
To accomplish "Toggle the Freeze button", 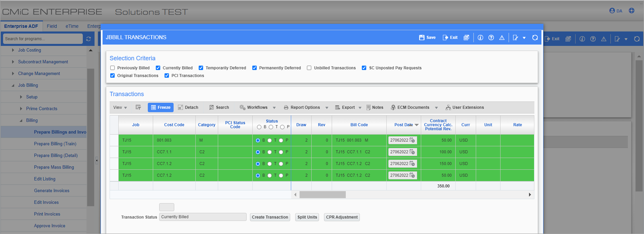I will (x=161, y=107).
